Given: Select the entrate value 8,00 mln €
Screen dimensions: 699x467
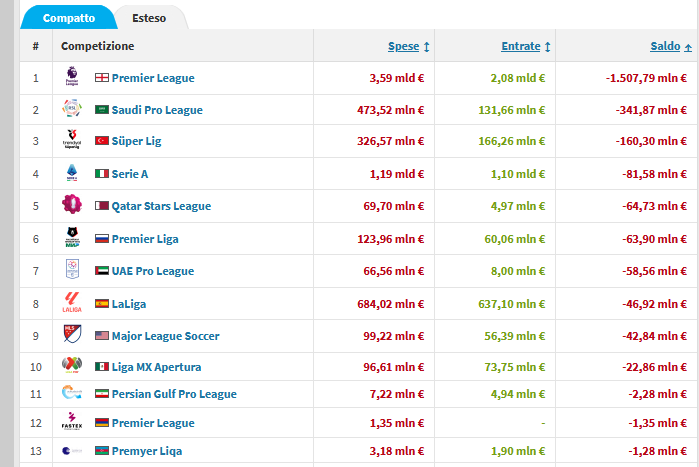Looking at the screenshot, I should (518, 271).
